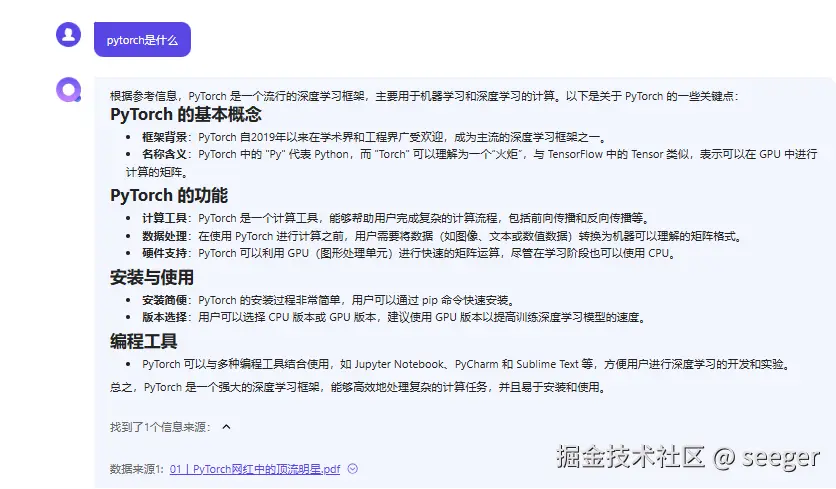The width and height of the screenshot is (836, 489).
Task: Click the bold label 计算工具
Action: tap(165, 218)
